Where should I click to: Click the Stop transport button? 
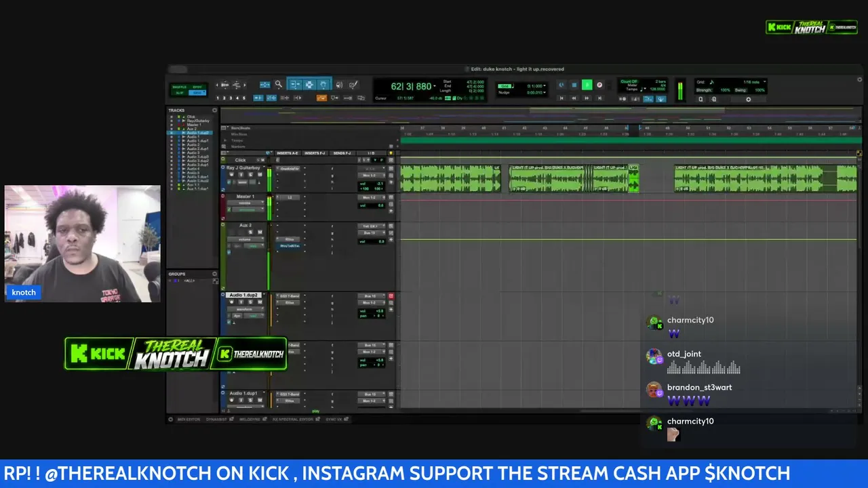[x=574, y=85]
